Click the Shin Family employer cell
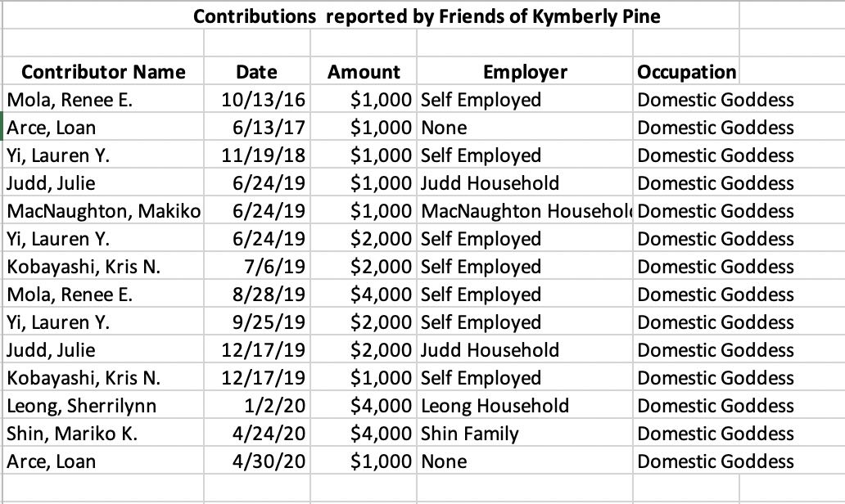Viewport: 845px width, 504px height. (x=470, y=434)
